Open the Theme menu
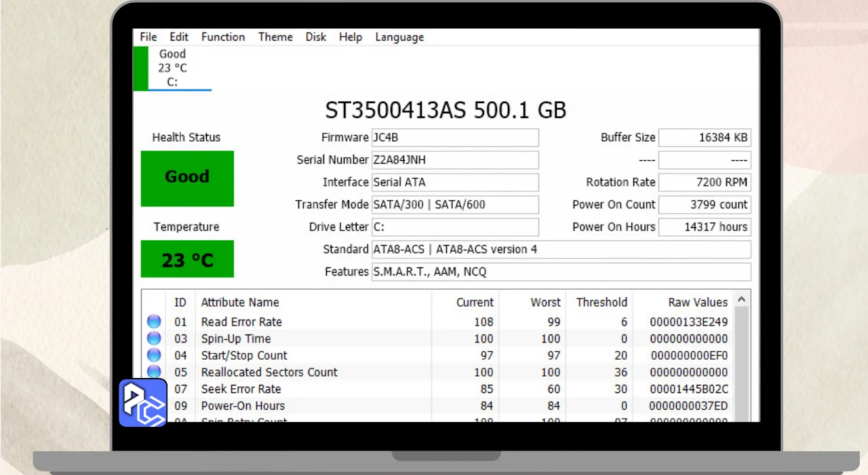Screen dimensions: 868x475 coord(275,37)
